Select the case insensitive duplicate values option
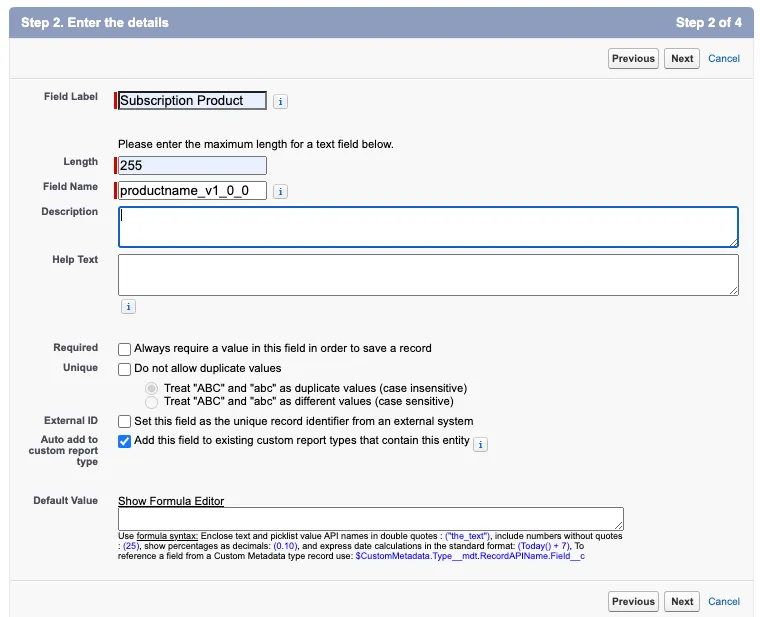Image resolution: width=760 pixels, height=617 pixels. [x=152, y=388]
